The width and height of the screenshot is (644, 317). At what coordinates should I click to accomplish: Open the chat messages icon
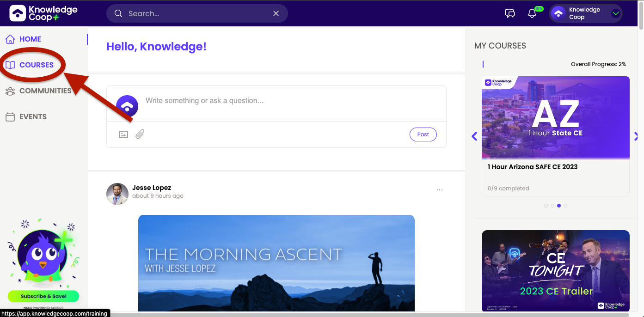tap(509, 13)
